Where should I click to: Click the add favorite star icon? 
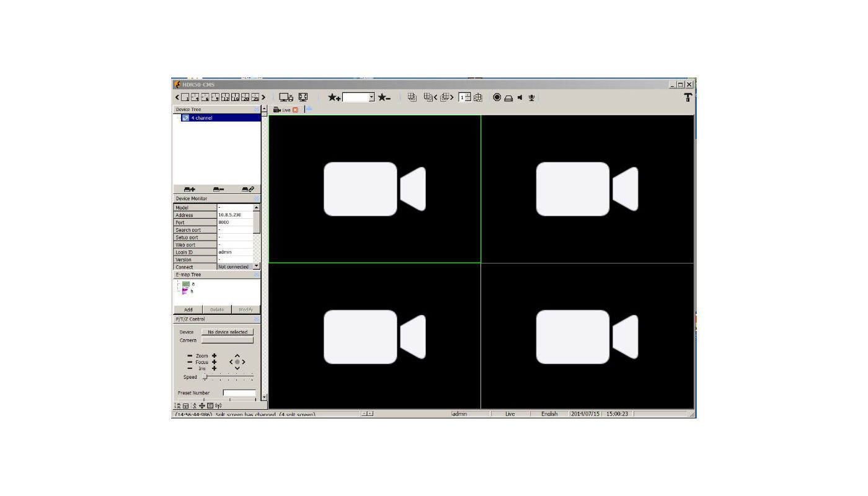pyautogui.click(x=334, y=97)
